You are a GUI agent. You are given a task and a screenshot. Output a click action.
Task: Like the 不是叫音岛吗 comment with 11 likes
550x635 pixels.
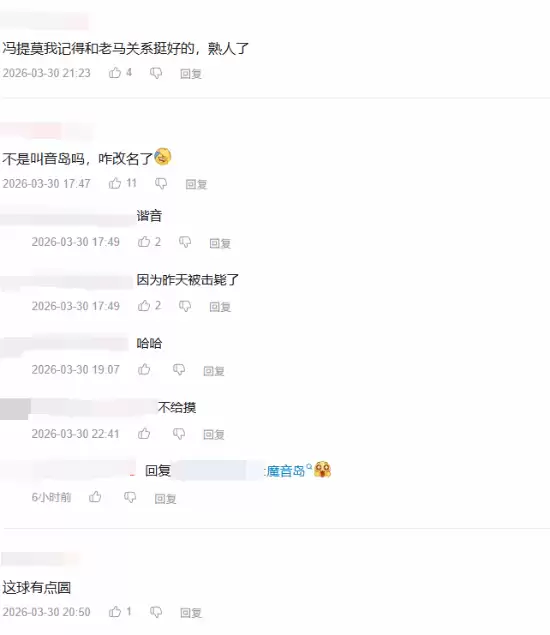(115, 183)
